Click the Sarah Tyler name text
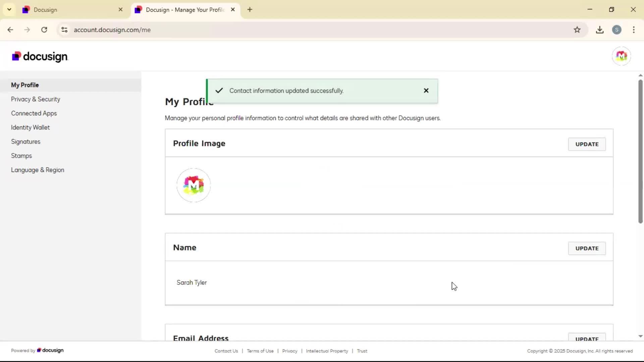Viewport: 644px width, 362px height. [192, 283]
